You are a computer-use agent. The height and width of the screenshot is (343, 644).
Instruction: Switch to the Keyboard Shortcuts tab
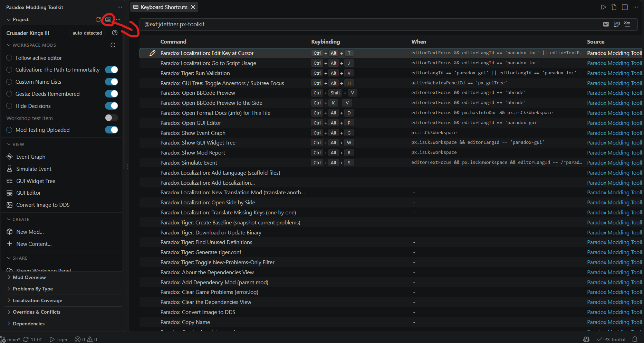click(164, 7)
